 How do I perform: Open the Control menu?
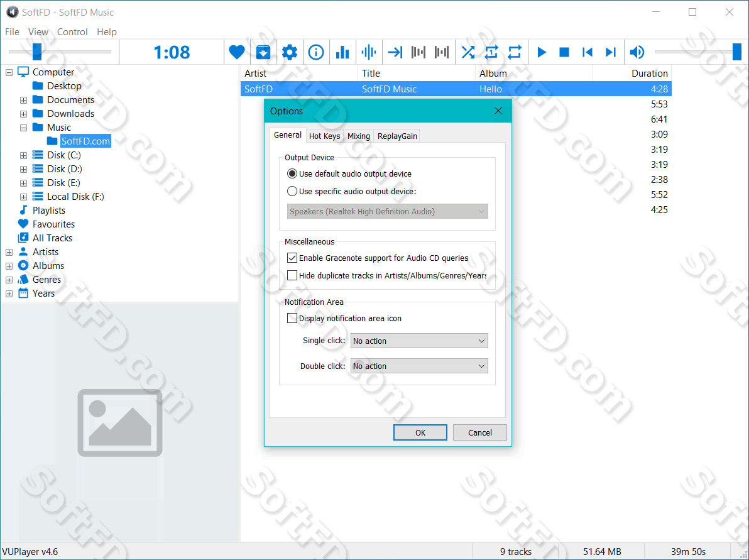pyautogui.click(x=72, y=31)
